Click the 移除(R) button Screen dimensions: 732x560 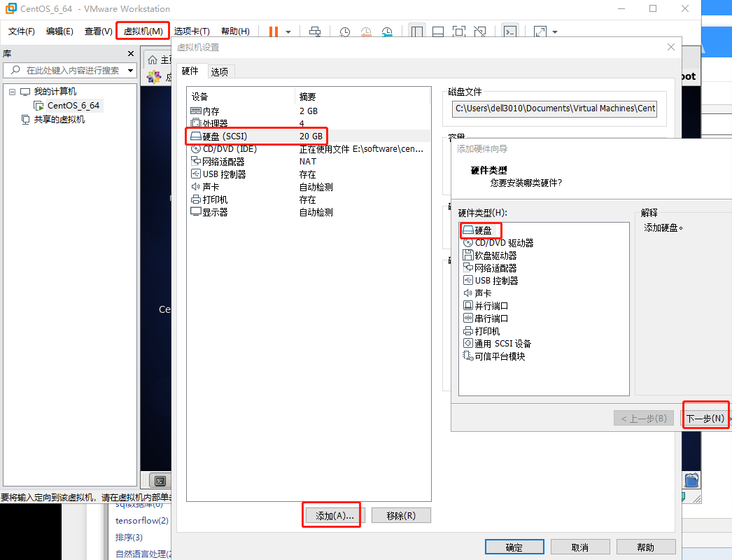[401, 516]
